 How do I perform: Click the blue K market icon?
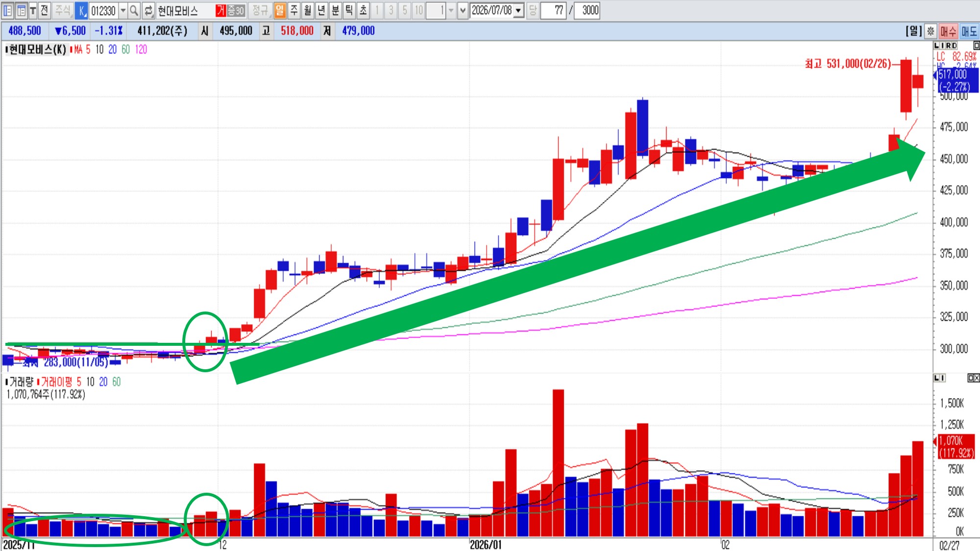(81, 10)
